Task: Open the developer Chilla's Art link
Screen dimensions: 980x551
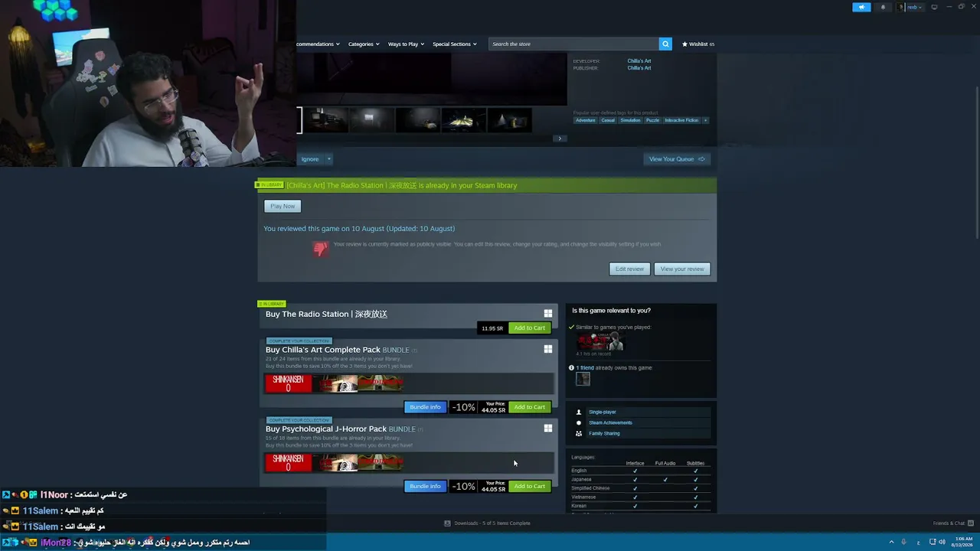Action: click(639, 61)
